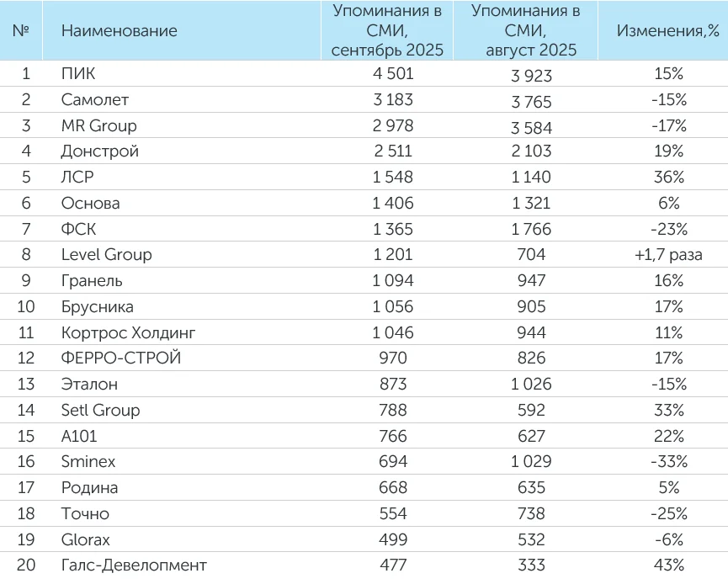Click the № column header

point(22,31)
